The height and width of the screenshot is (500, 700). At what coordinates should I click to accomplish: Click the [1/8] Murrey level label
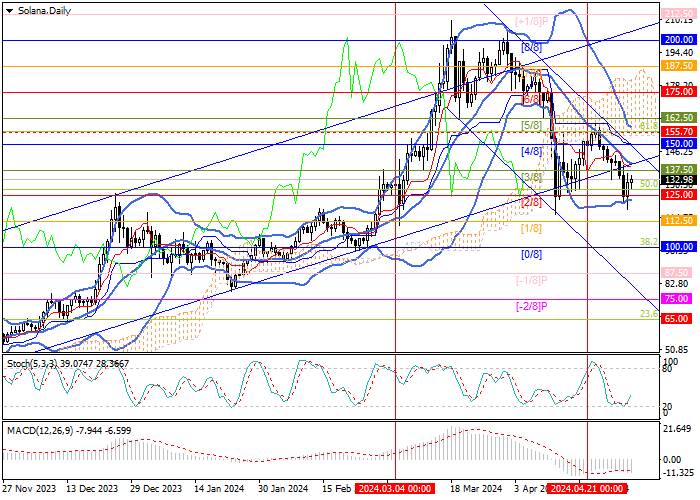531,229
